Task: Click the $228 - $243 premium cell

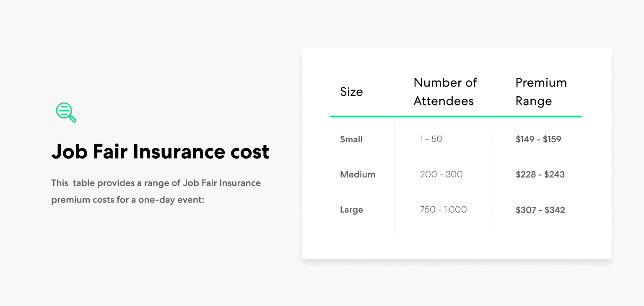Action: click(540, 174)
